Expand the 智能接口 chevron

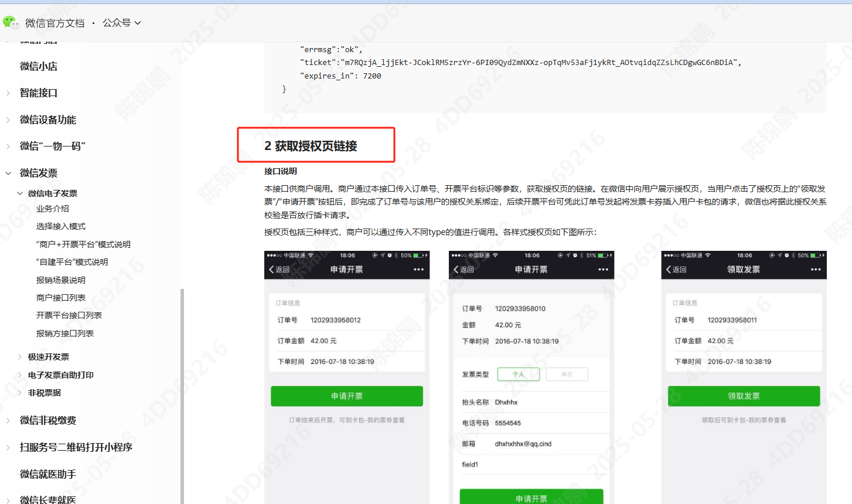point(8,93)
